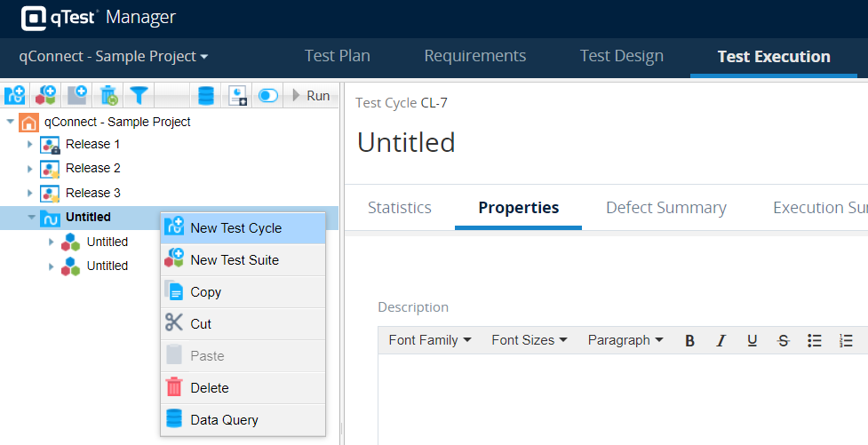Image resolution: width=868 pixels, height=445 pixels.
Task: Click the trash bin icon in the toolbar
Action: pyautogui.click(x=108, y=95)
